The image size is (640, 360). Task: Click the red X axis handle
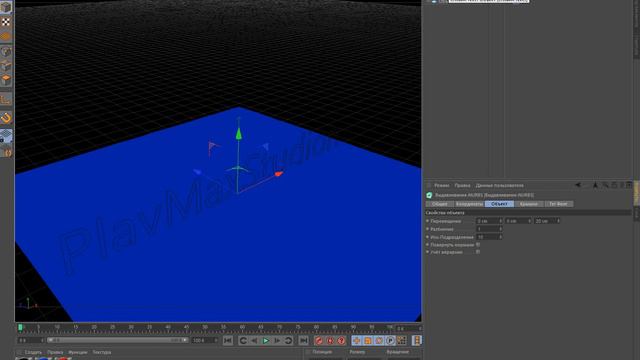279,174
